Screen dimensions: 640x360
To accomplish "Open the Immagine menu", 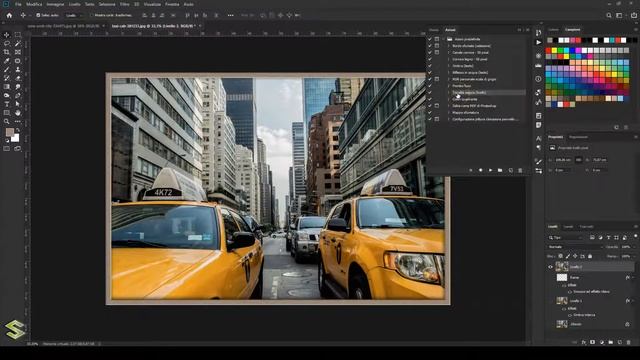I will [55, 4].
